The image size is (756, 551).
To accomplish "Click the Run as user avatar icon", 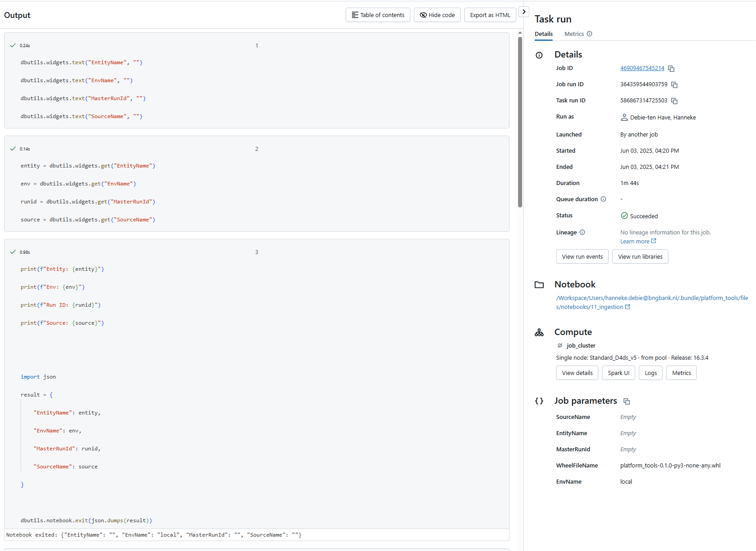I will (624, 117).
